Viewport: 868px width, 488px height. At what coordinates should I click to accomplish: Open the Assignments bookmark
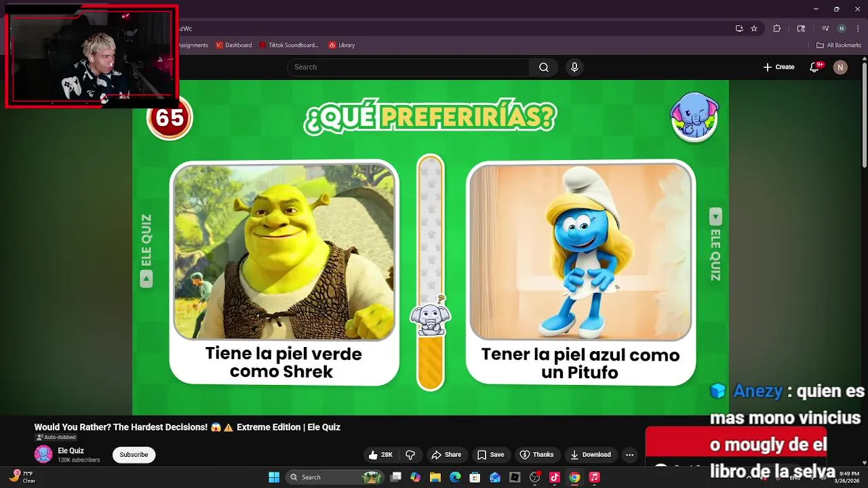point(193,45)
